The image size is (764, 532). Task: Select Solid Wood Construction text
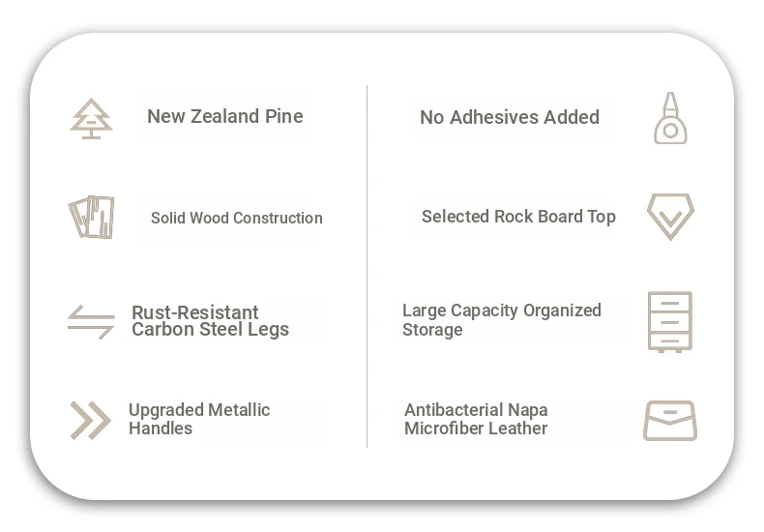(237, 218)
